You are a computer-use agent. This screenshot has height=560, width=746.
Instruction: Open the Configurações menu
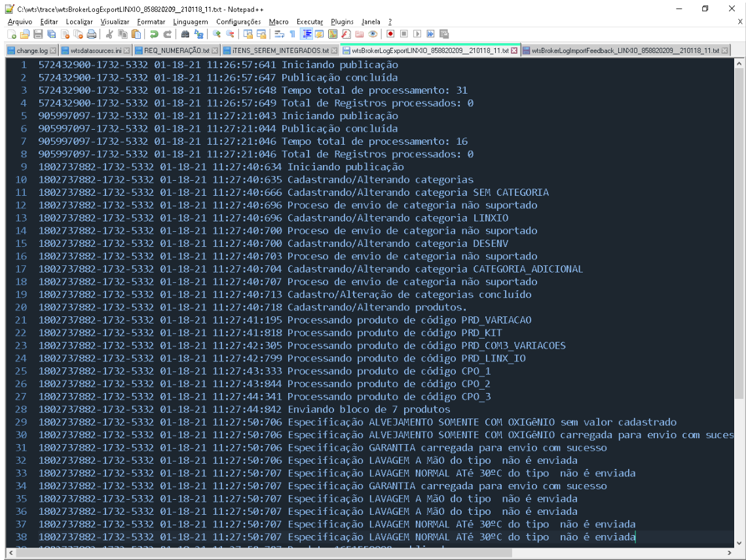238,22
